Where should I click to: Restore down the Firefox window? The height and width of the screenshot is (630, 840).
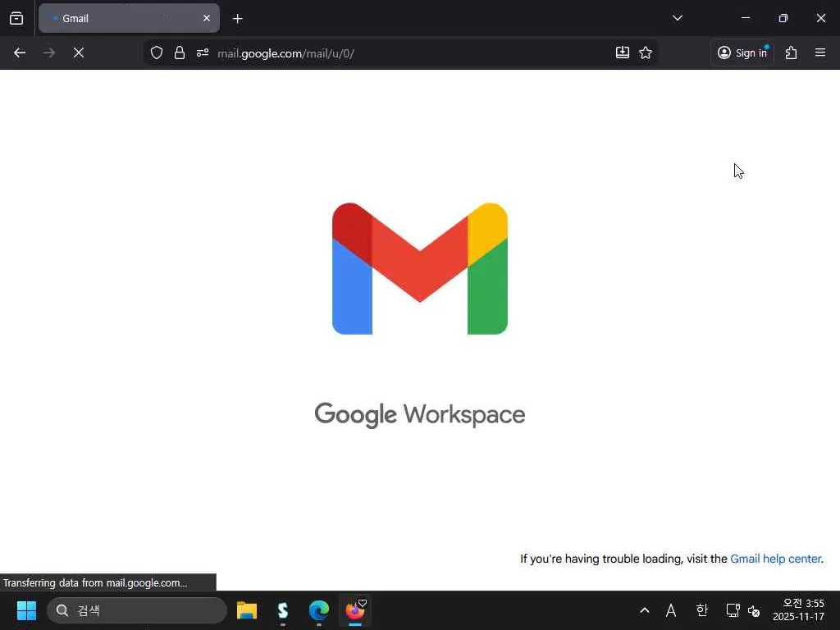(783, 18)
